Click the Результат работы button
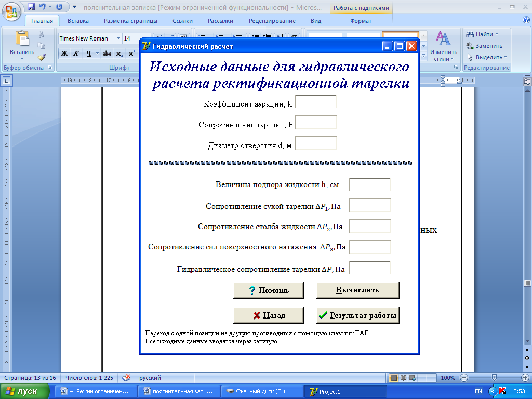The width and height of the screenshot is (532, 399). [357, 315]
